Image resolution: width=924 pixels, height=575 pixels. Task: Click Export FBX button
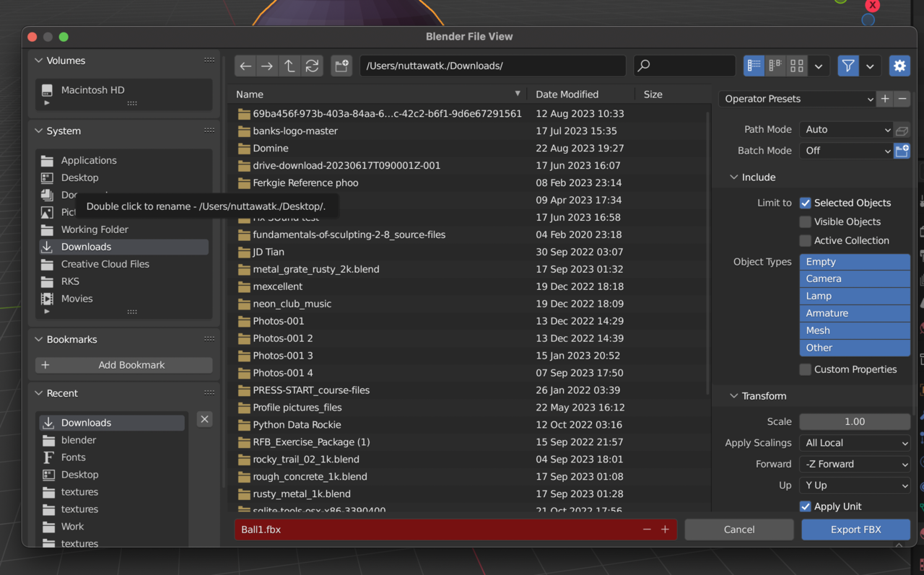tap(856, 530)
